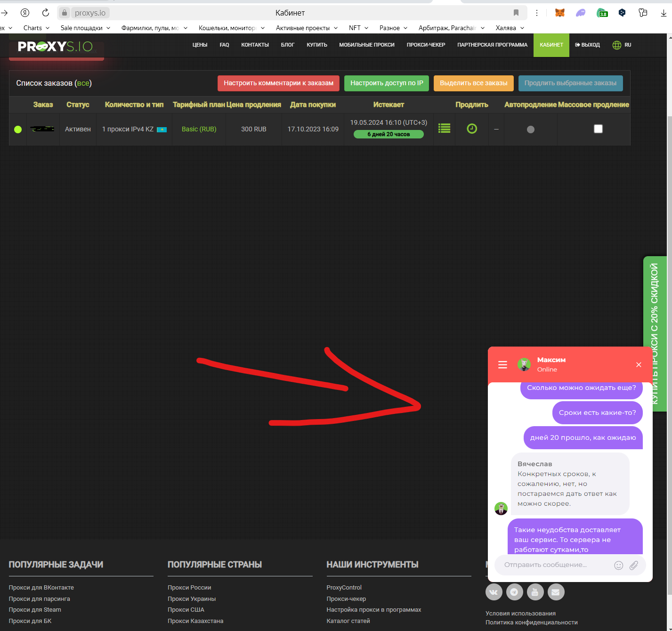Expand the NFT bookmarks folder
The height and width of the screenshot is (631, 672).
tap(358, 28)
